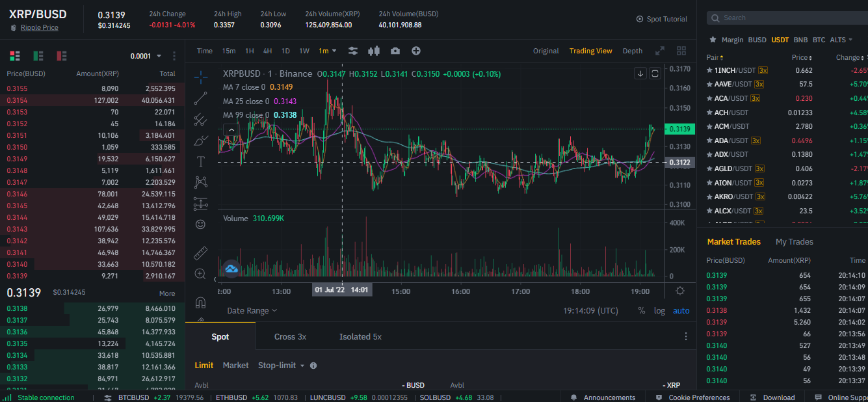The height and width of the screenshot is (402, 868).
Task: Favorite the 1INCH/USDT pair star
Action: 709,70
